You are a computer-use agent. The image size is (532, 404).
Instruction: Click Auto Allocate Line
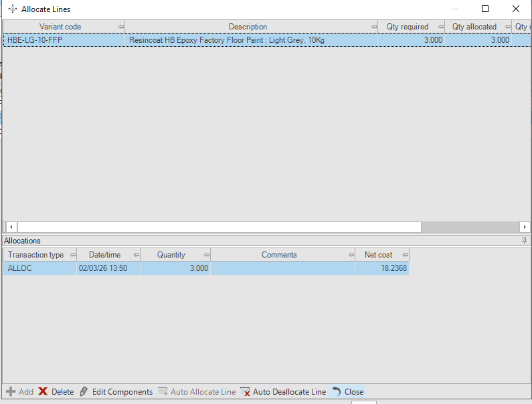tap(197, 392)
